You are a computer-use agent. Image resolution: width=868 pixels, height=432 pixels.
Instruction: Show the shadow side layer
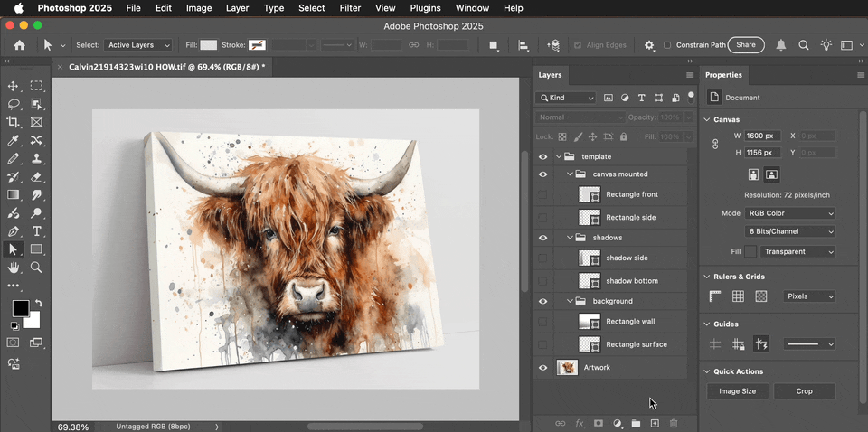[x=542, y=258]
